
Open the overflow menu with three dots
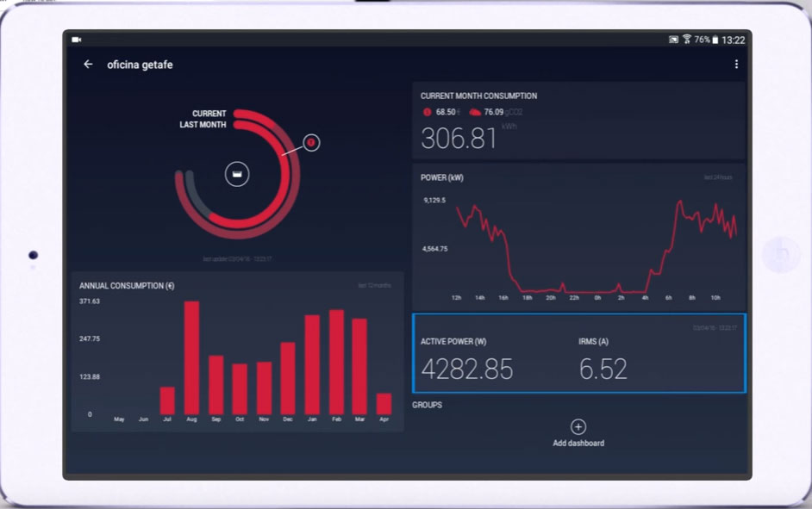736,64
